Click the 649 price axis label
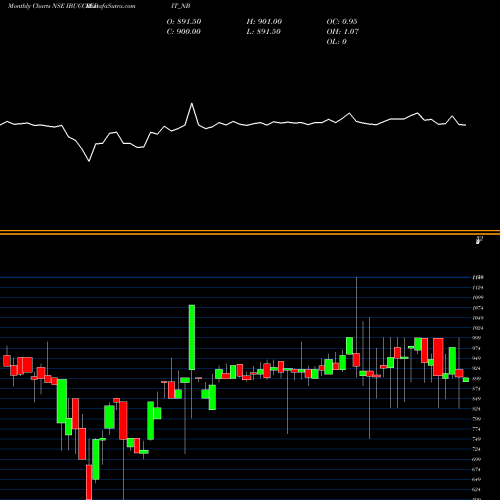This screenshot has height=500, width=500. [x=477, y=479]
